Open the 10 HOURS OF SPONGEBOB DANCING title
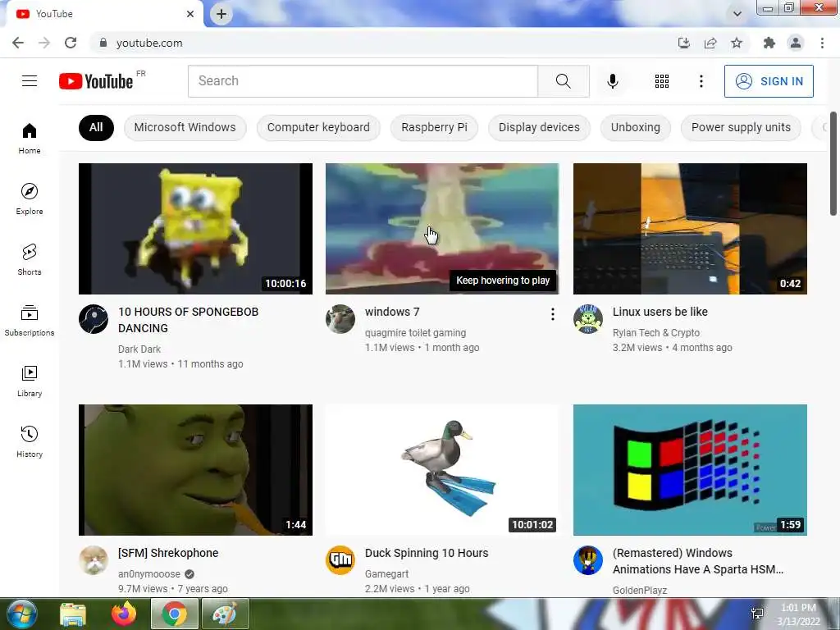 (x=189, y=320)
